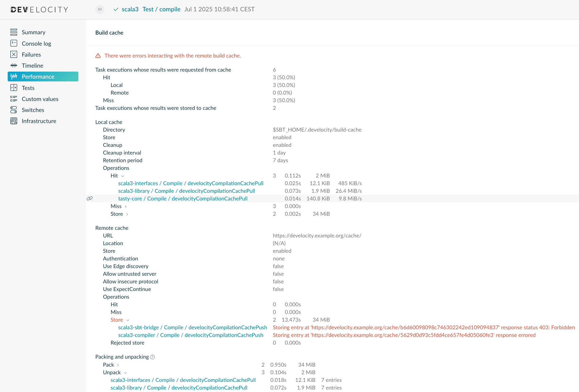The height and width of the screenshot is (392, 579).
Task: View Custom values
Action: 40,99
